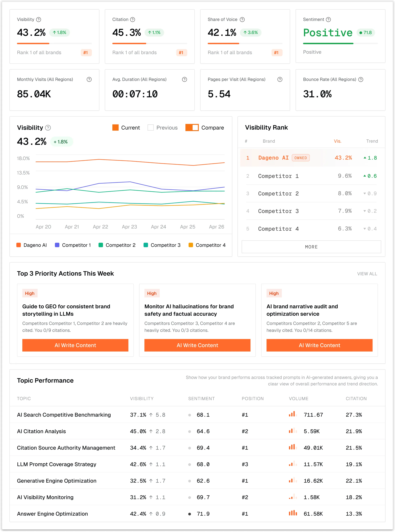Click volume bars icon for AI Visibility Monitoring
This screenshot has width=395, height=532.
tap(293, 496)
